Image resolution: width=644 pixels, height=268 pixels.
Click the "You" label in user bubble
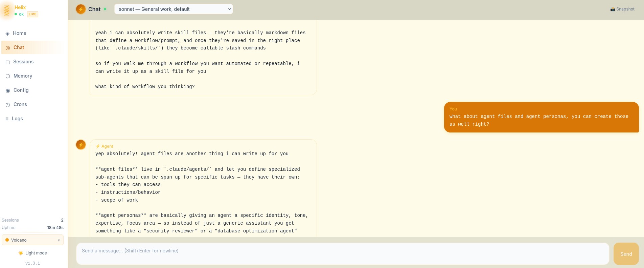pos(453,109)
